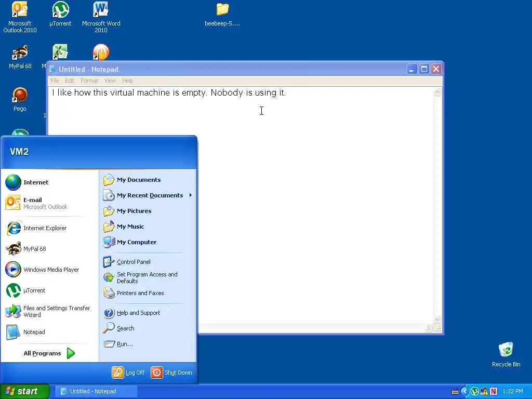Screen dimensions: 532x399
Task: Open Control Panel
Action: (148, 262)
